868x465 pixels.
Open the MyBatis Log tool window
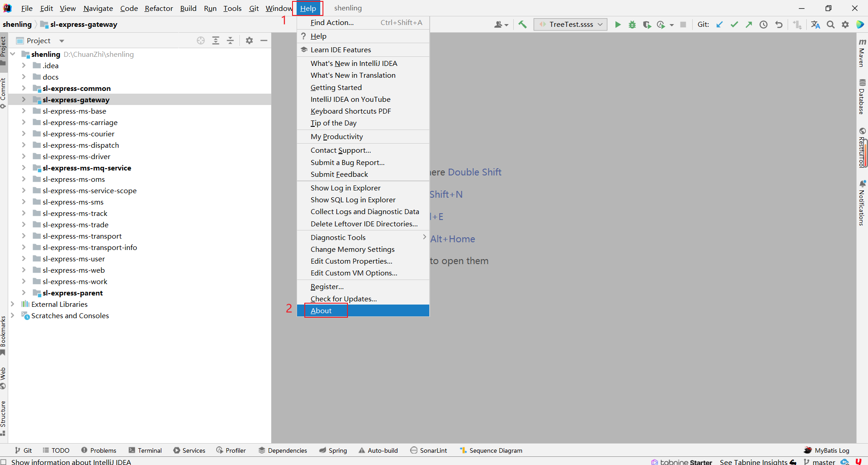[x=826, y=450]
